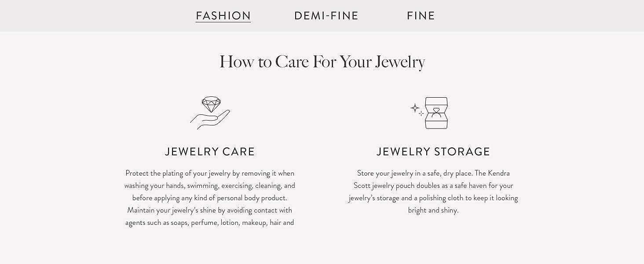
Task: Click the jewelry care description paragraph
Action: pyautogui.click(x=210, y=198)
